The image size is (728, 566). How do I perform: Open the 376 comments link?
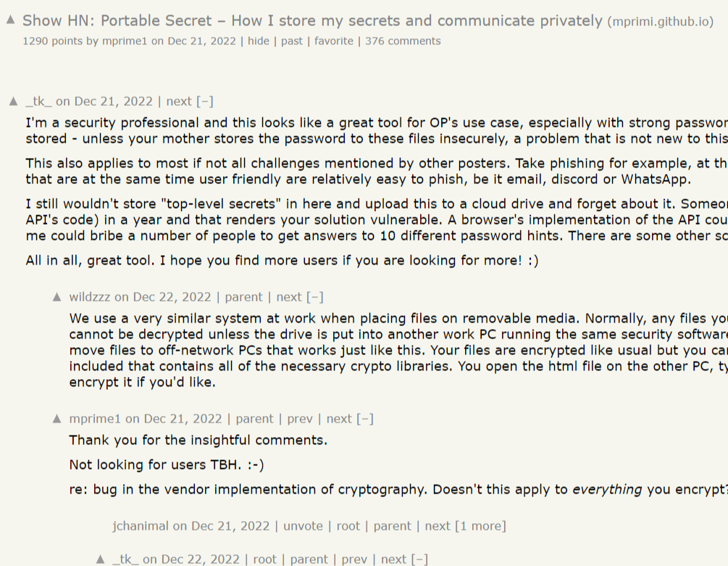tap(403, 41)
